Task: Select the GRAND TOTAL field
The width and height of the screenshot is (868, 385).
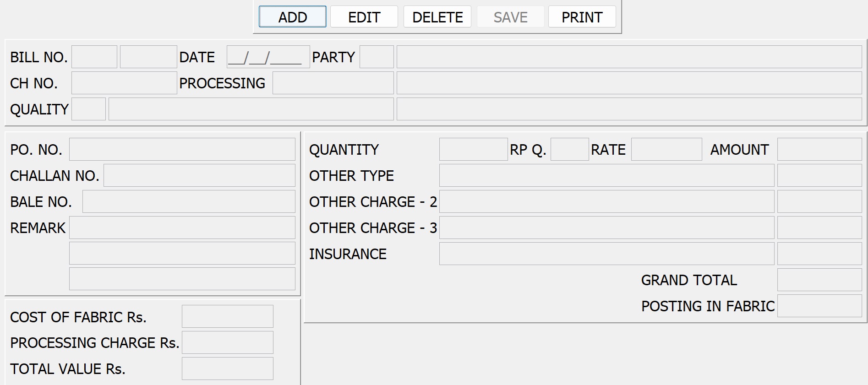Action: (819, 280)
